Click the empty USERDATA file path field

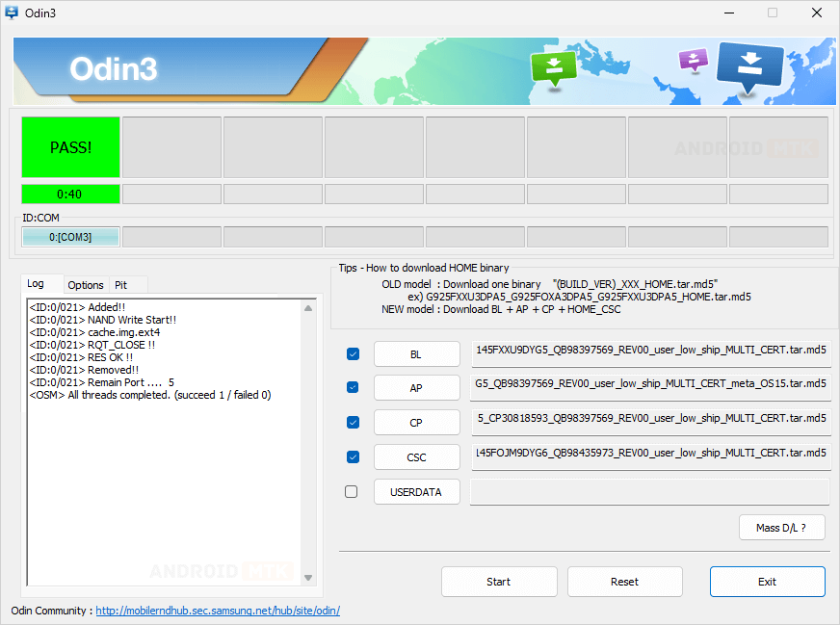click(649, 492)
